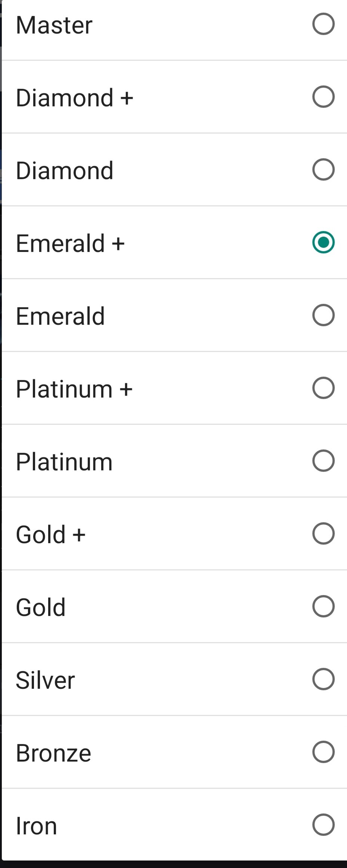Screen dimensions: 347x868
Task: Select the Master radio button
Action: click(x=323, y=24)
